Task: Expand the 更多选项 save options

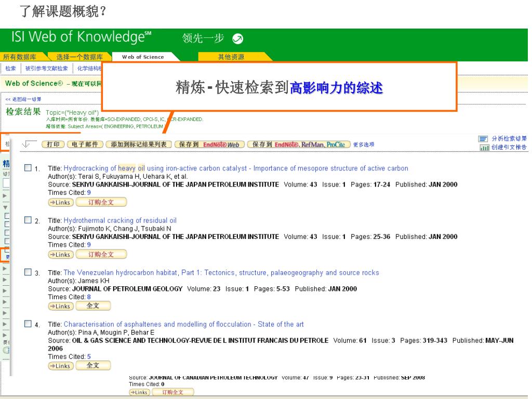Action: click(364, 145)
